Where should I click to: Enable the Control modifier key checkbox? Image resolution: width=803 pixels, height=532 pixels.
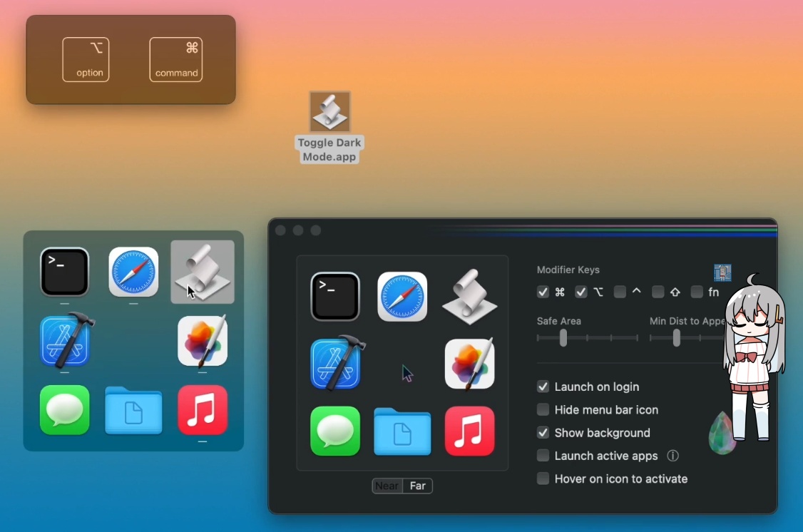click(x=620, y=292)
